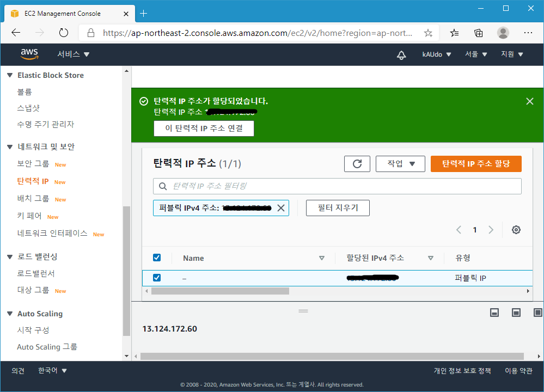Collapse the Auto Scaling section

[10, 314]
